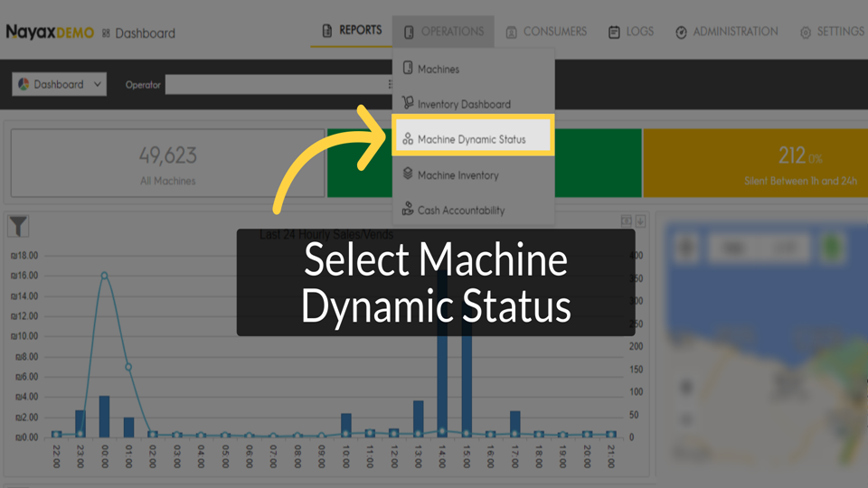Open the chart filter funnel icon
The image size is (868, 488).
pos(18,226)
